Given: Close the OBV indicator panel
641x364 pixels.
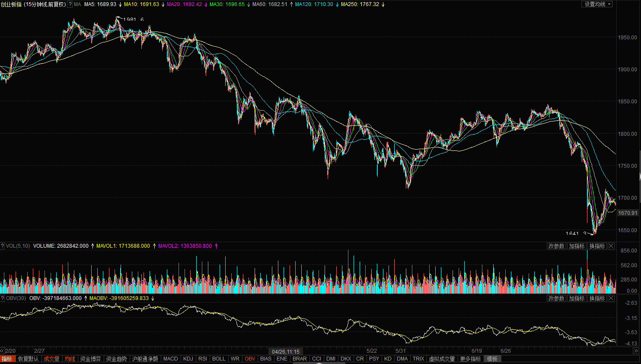Looking at the screenshot, I should (x=611, y=298).
